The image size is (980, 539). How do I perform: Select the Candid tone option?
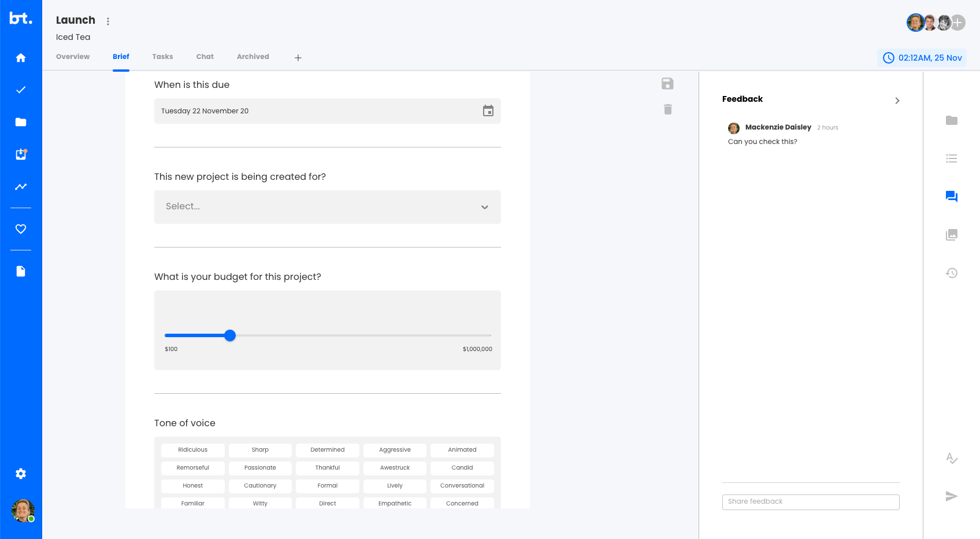coord(462,468)
